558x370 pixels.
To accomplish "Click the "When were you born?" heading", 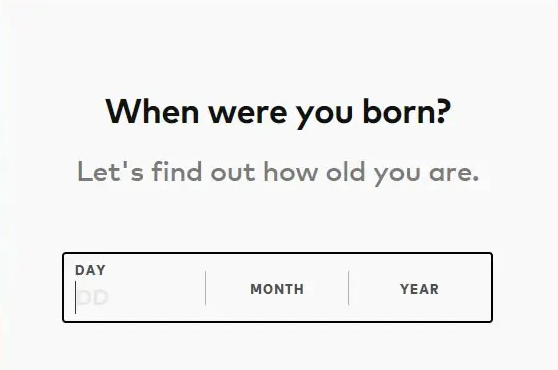I will pyautogui.click(x=278, y=112).
